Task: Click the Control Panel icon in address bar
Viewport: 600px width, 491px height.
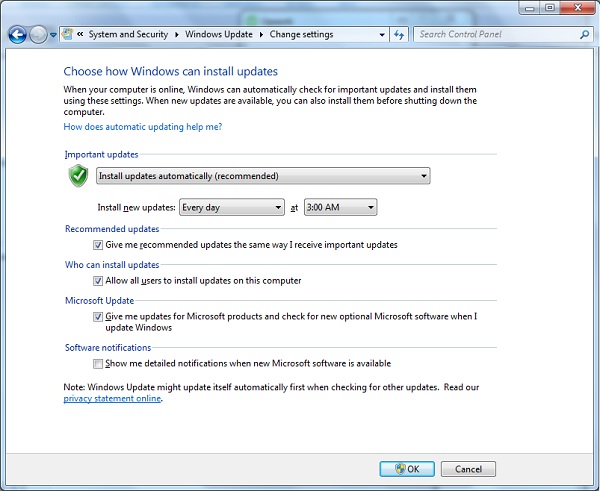Action: tap(68, 34)
